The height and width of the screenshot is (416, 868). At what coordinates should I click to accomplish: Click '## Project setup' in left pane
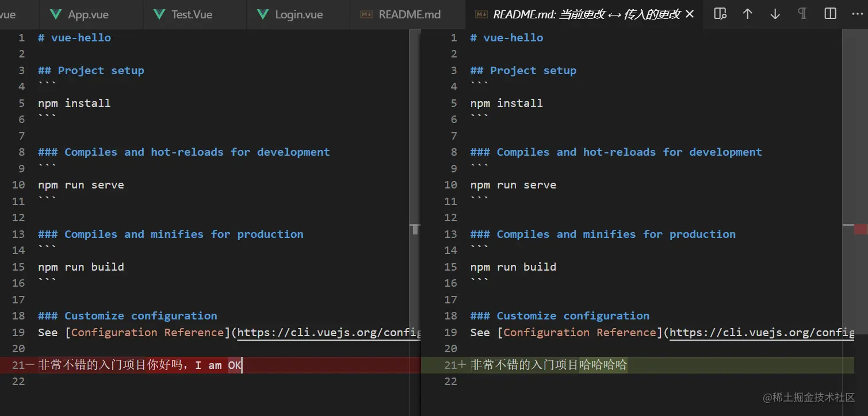pyautogui.click(x=91, y=71)
